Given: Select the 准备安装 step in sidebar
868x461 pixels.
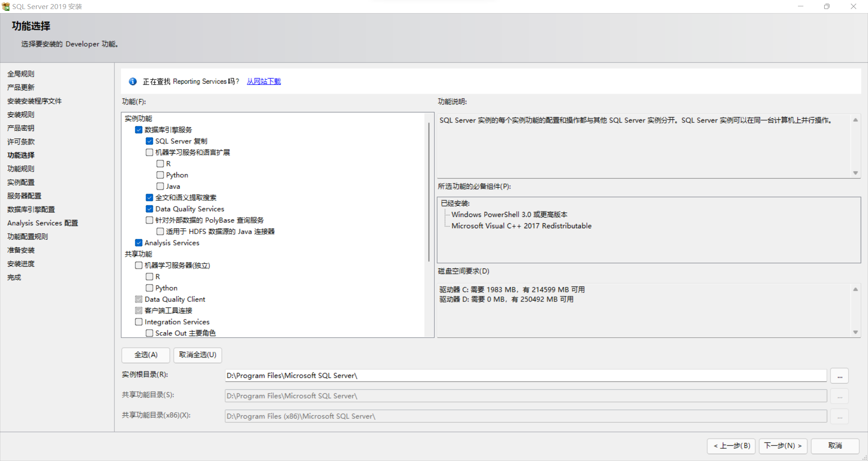Looking at the screenshot, I should tap(21, 250).
